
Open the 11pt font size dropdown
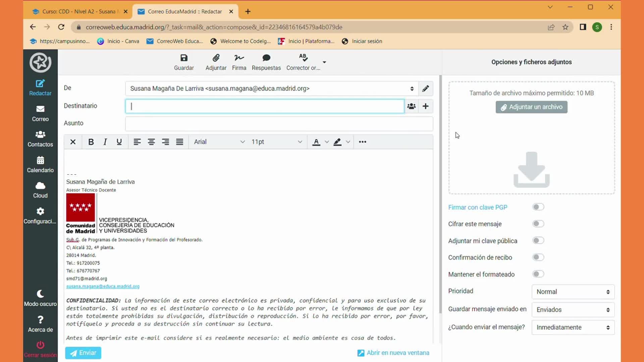click(x=276, y=142)
